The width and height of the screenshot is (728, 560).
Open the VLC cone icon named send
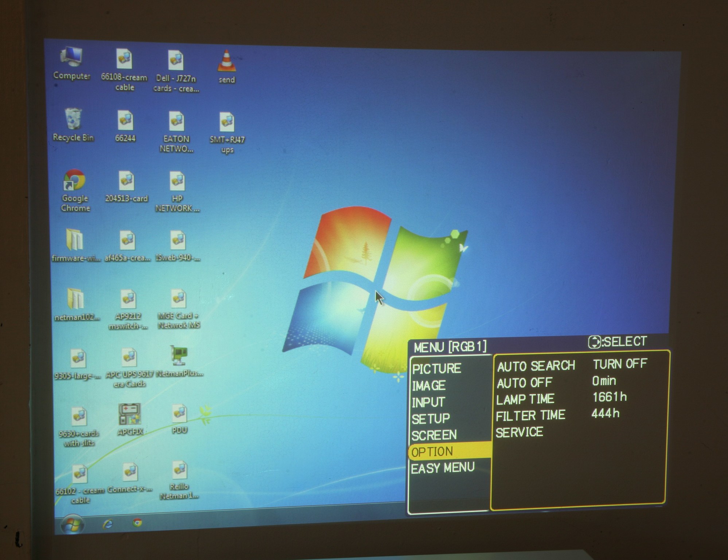coord(226,66)
